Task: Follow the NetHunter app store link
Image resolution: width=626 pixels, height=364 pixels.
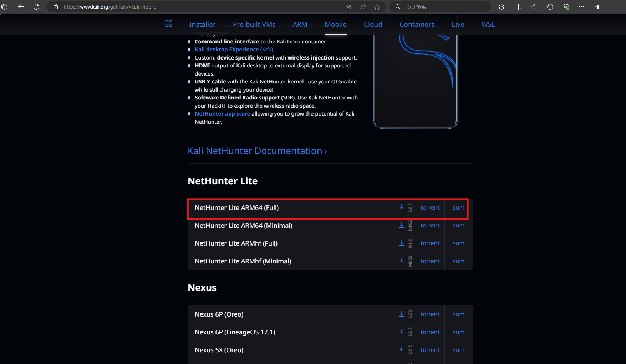Action: (222, 114)
